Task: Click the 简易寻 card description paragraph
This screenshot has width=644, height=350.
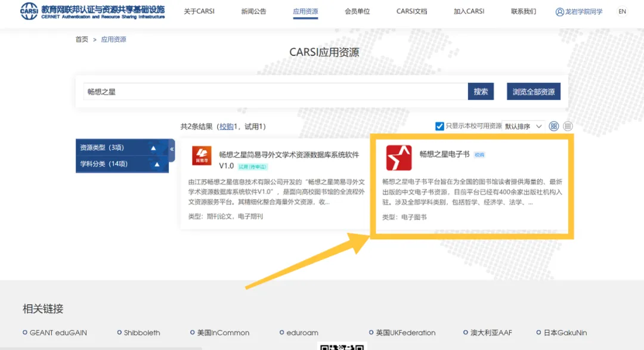Action: 277,191
